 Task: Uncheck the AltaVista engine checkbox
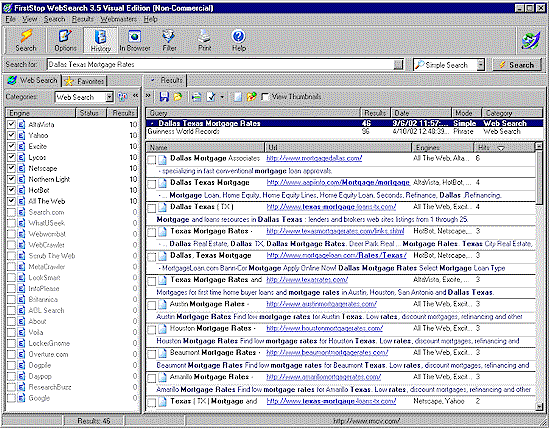(x=12, y=124)
